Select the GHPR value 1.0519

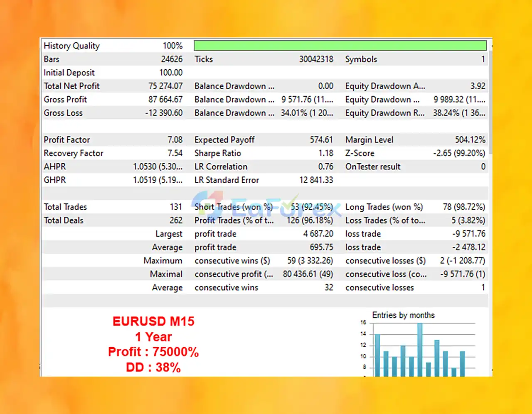[x=158, y=180]
